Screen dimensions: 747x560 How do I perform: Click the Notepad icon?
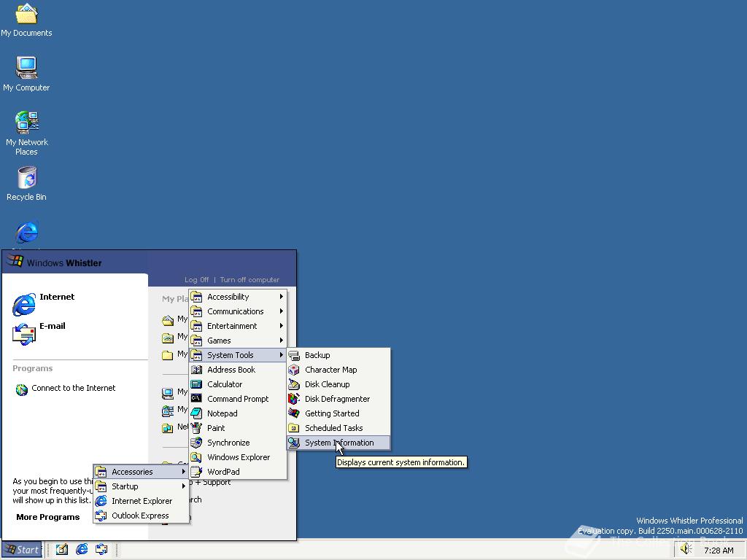(x=196, y=413)
